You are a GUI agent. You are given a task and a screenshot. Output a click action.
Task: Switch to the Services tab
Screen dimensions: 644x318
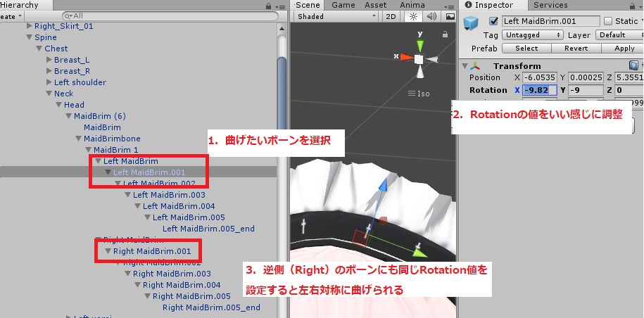550,6
